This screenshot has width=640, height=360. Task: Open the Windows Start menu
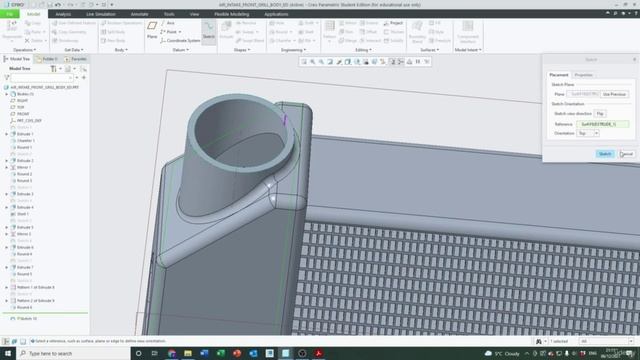8,353
